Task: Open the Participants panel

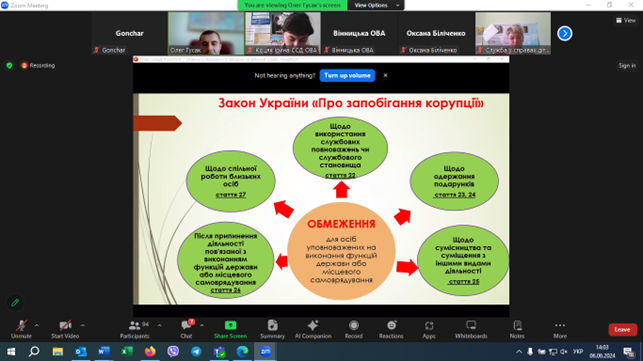Action: click(x=135, y=329)
